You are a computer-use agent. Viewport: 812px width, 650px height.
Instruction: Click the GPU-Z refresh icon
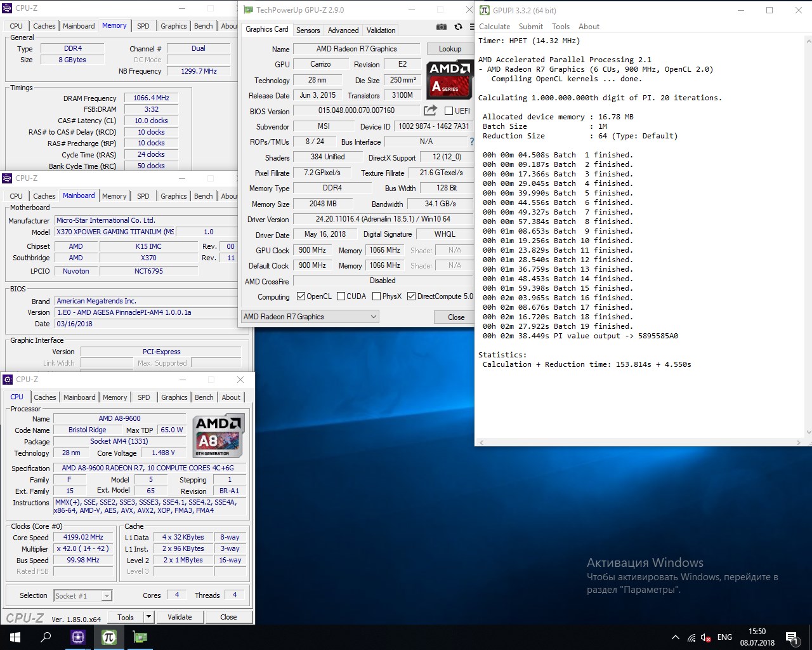click(458, 27)
